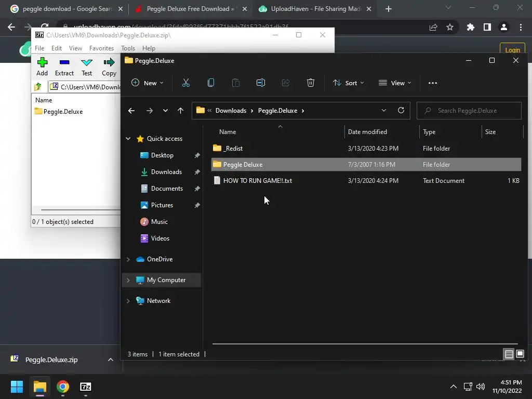Select the Peggle Deluxe folder row
The width and height of the screenshot is (532, 399).
366,165
